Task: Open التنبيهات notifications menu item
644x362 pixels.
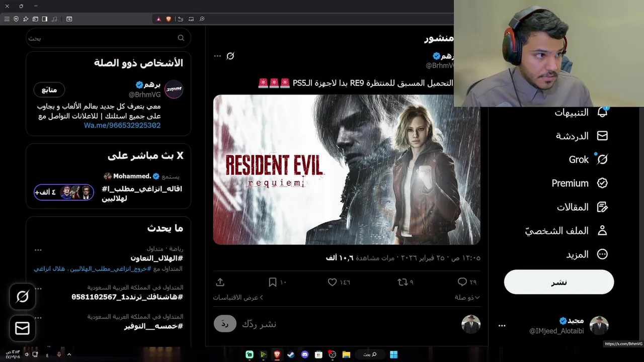Action: tap(582, 112)
